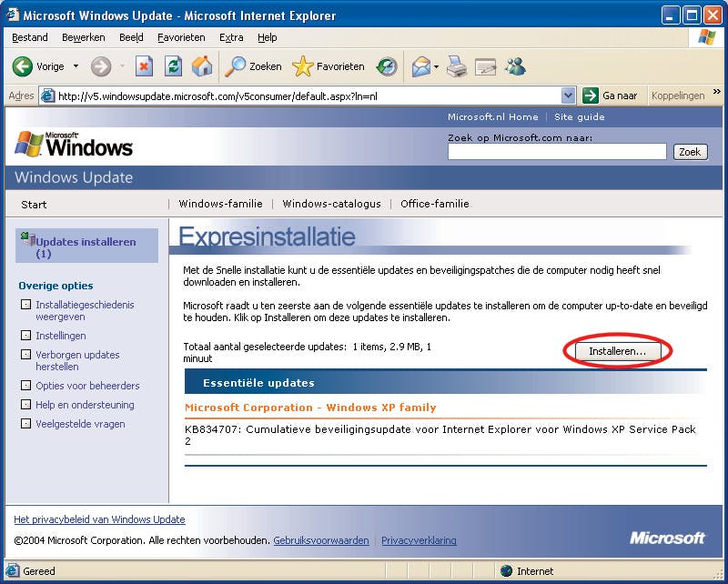
Task: Open the Bestand menu
Action: pyautogui.click(x=30, y=37)
